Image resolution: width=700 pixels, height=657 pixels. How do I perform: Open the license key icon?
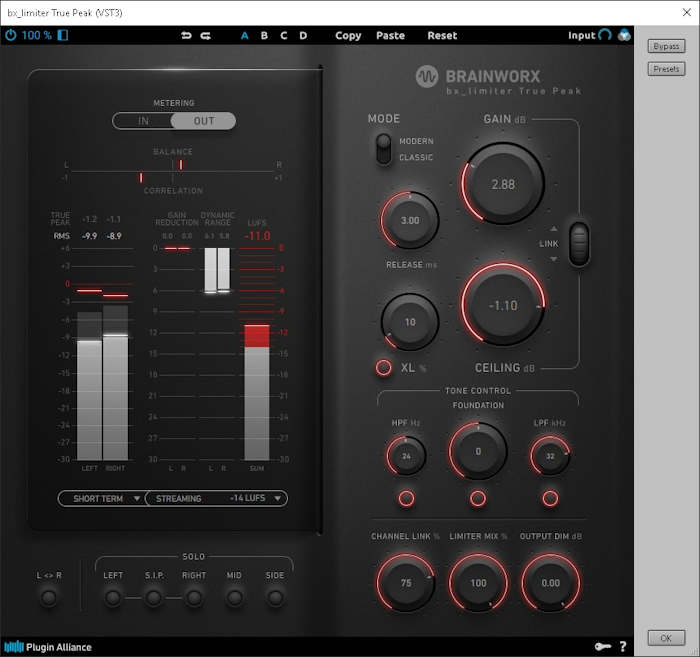tap(603, 646)
